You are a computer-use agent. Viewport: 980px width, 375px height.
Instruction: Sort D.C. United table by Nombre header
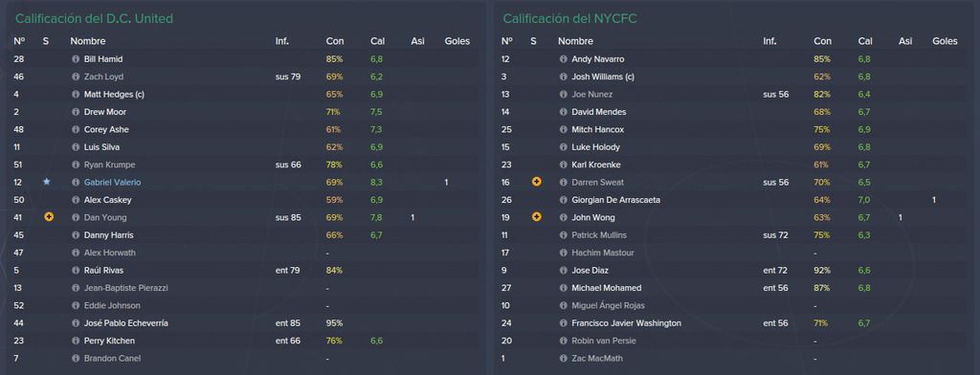87,41
